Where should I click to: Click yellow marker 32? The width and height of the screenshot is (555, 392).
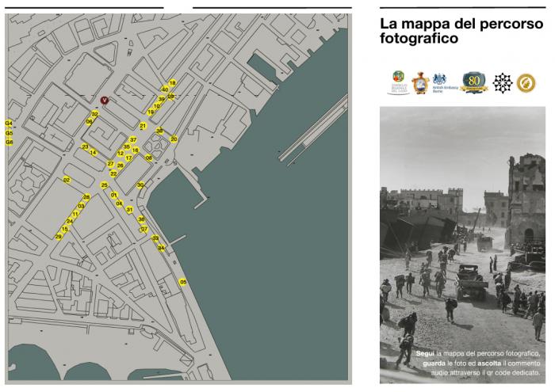95,114
